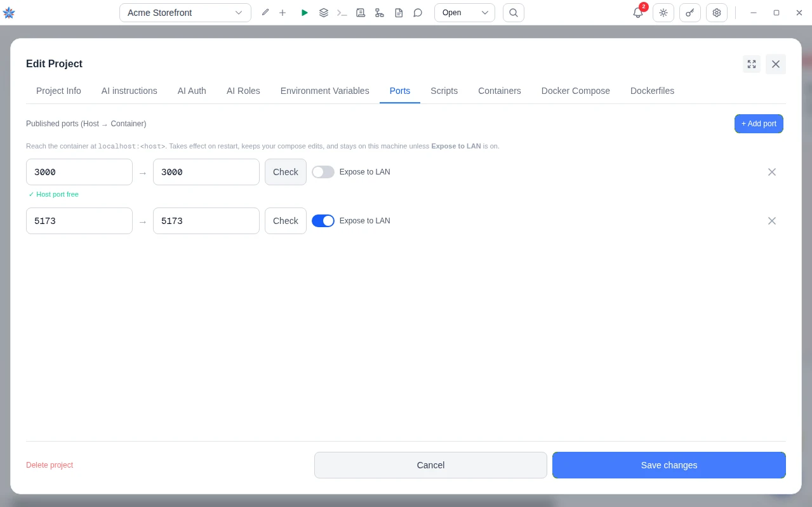Screen dimensions: 812x507
Task: Open the Containers tab
Action: tap(500, 91)
